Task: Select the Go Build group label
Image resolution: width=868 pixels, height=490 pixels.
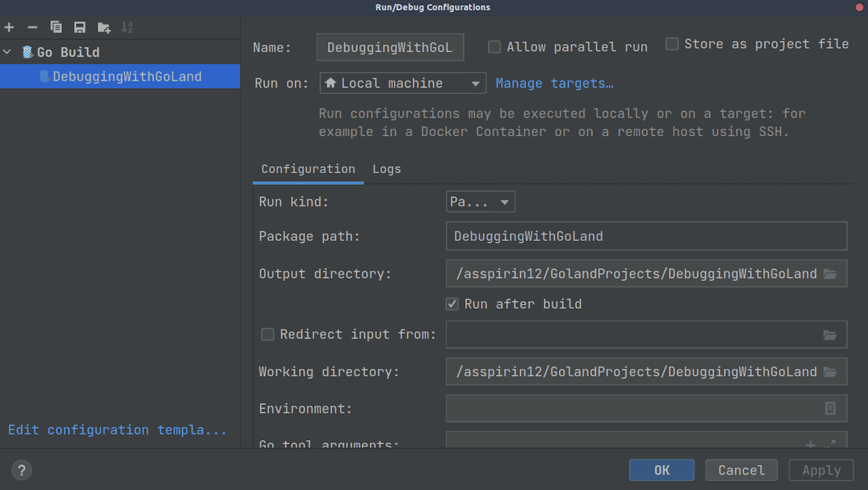Action: pos(68,52)
